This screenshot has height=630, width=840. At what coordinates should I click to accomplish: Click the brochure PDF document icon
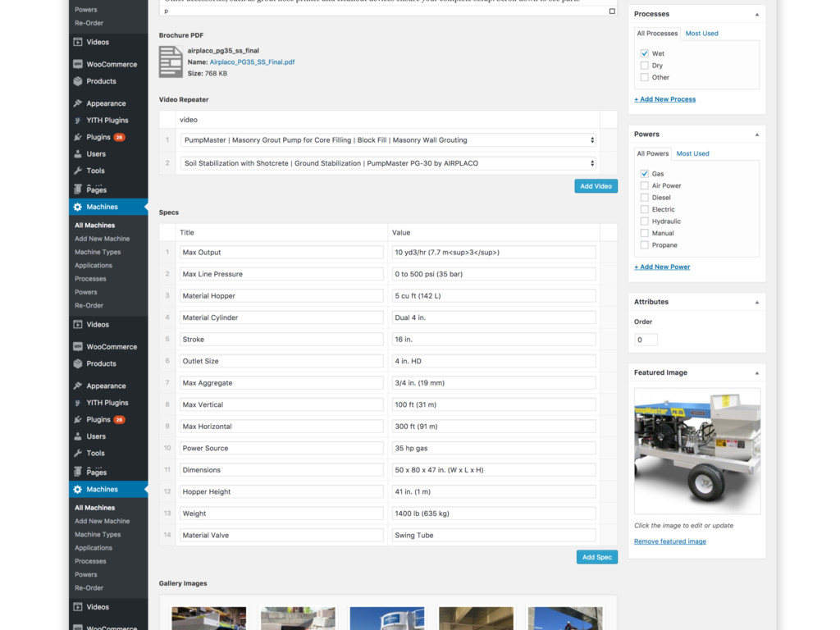[171, 62]
